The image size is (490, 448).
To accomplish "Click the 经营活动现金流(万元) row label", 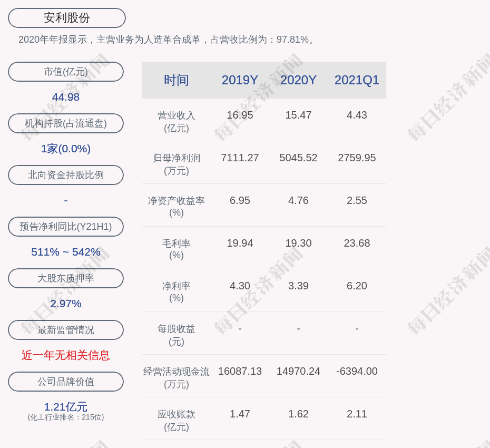I will click(177, 378).
